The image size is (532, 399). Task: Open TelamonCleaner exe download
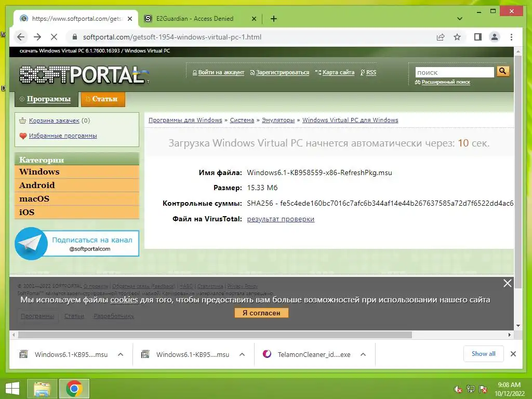[x=307, y=354]
